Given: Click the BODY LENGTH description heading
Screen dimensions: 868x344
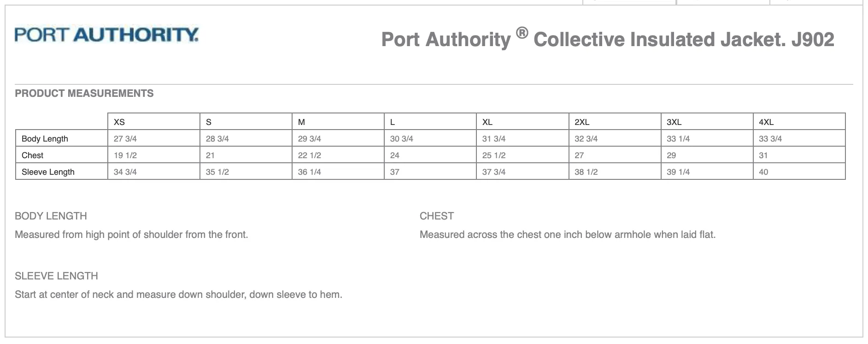Looking at the screenshot, I should pyautogui.click(x=51, y=216).
